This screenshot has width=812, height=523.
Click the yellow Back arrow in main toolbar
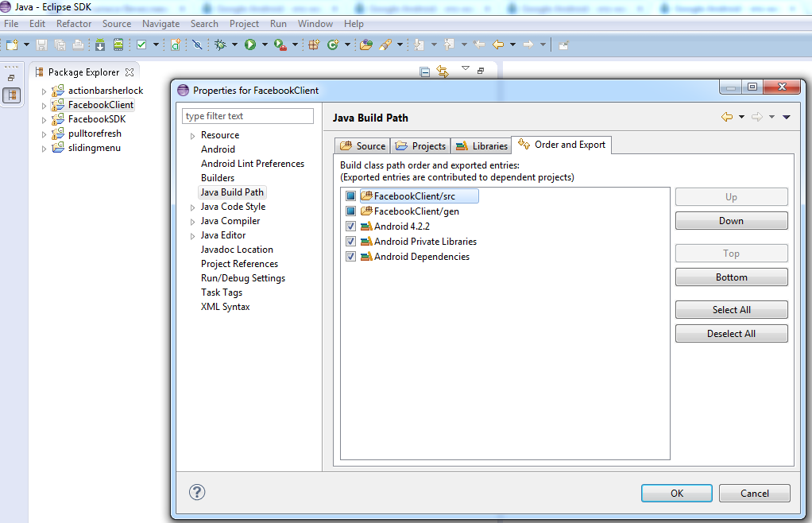point(498,45)
